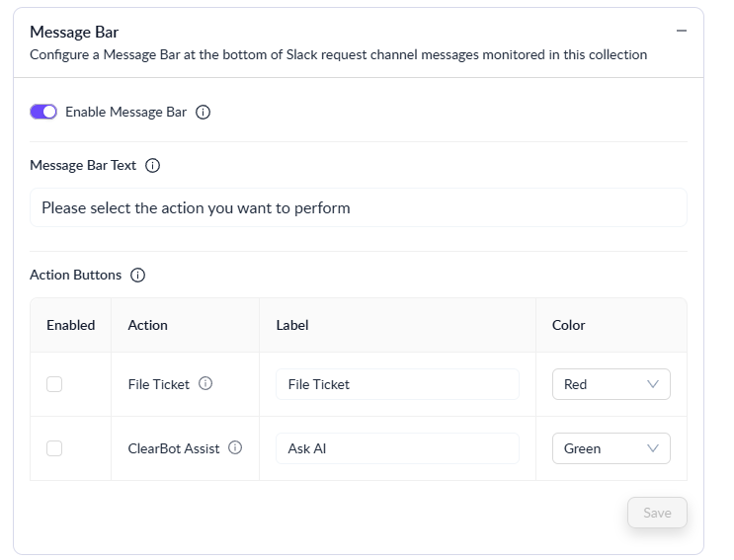Click the Ask AI label text field

click(397, 448)
